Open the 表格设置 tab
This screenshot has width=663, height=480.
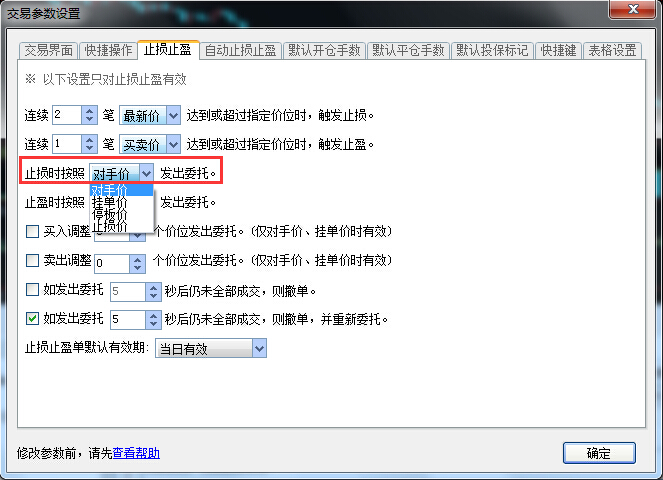(x=612, y=51)
